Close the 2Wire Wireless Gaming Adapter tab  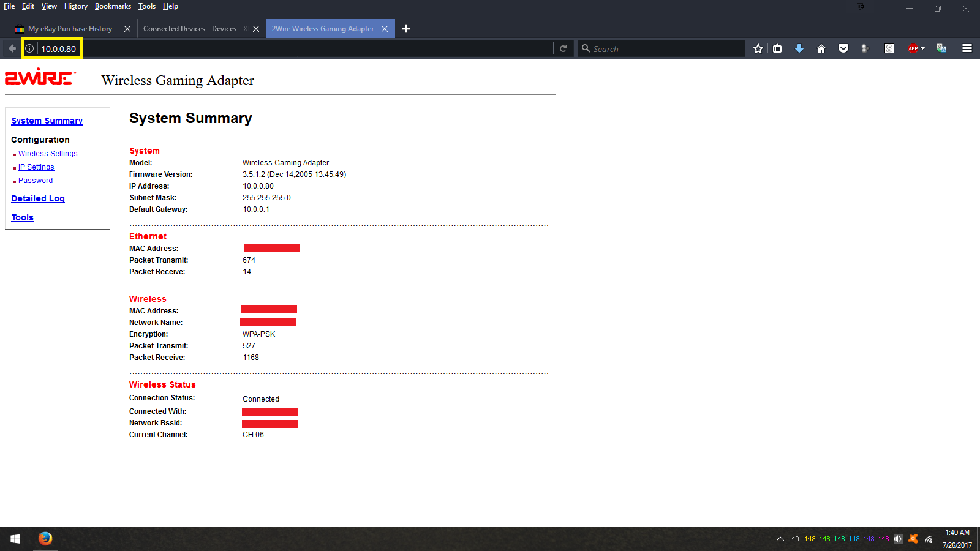[x=385, y=29]
